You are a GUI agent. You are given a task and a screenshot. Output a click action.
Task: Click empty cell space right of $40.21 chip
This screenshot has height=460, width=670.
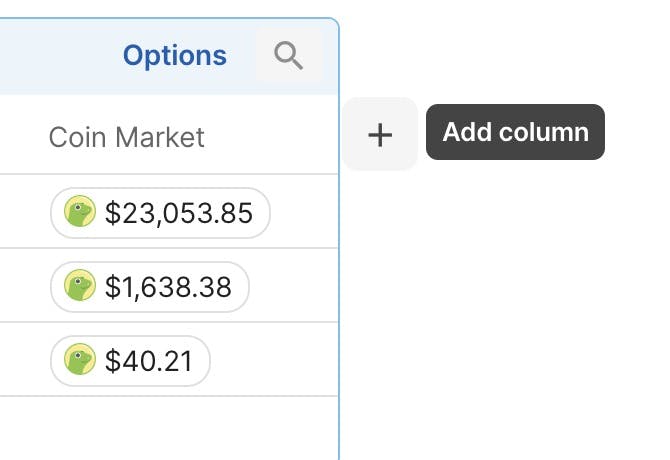(274, 360)
